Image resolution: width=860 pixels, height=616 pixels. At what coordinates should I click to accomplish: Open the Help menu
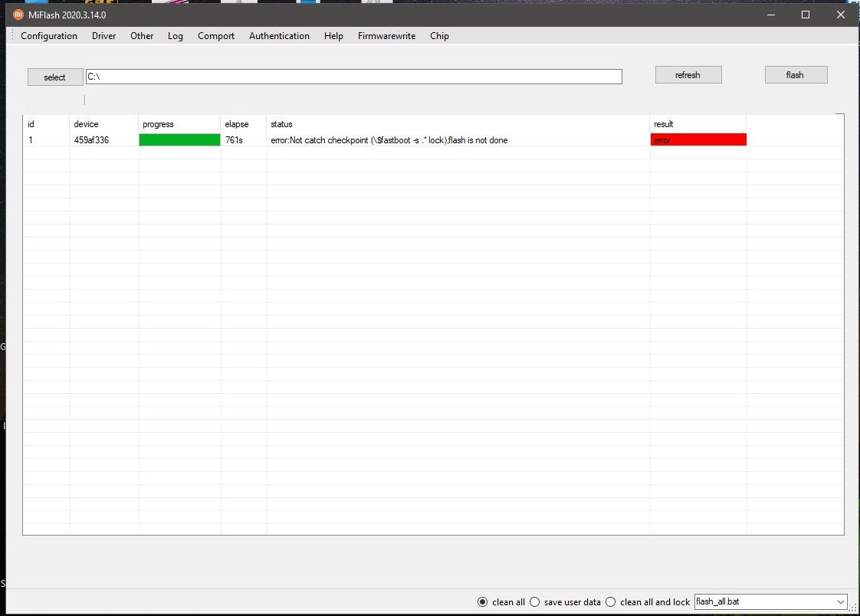coord(333,35)
